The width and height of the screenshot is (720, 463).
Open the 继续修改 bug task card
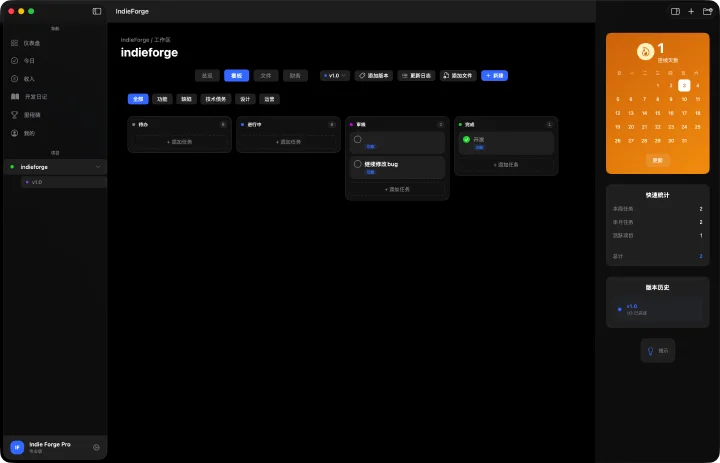[x=397, y=168]
